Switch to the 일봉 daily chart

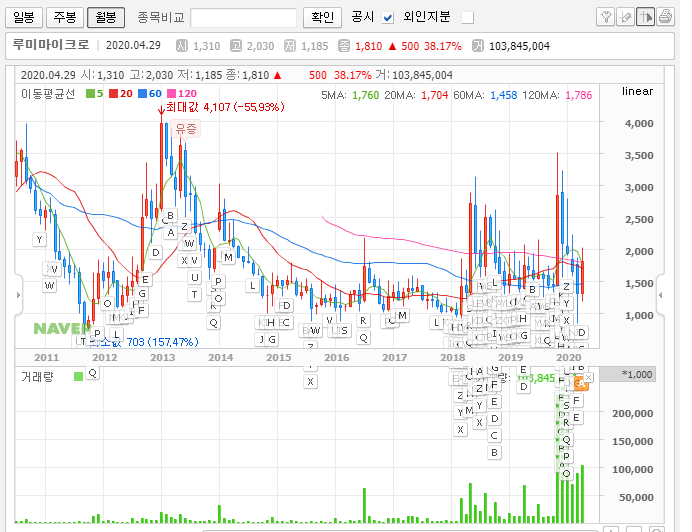(x=24, y=17)
